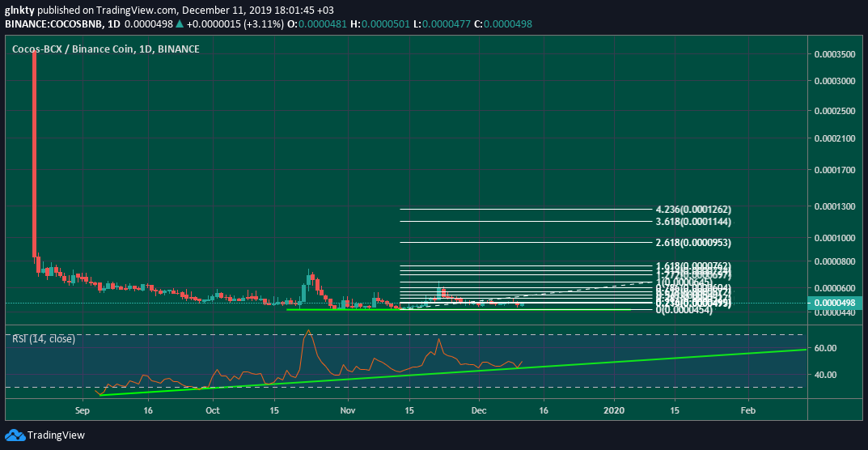Click the 1(0.0000645) Fibonacci level label

pyautogui.click(x=684, y=282)
